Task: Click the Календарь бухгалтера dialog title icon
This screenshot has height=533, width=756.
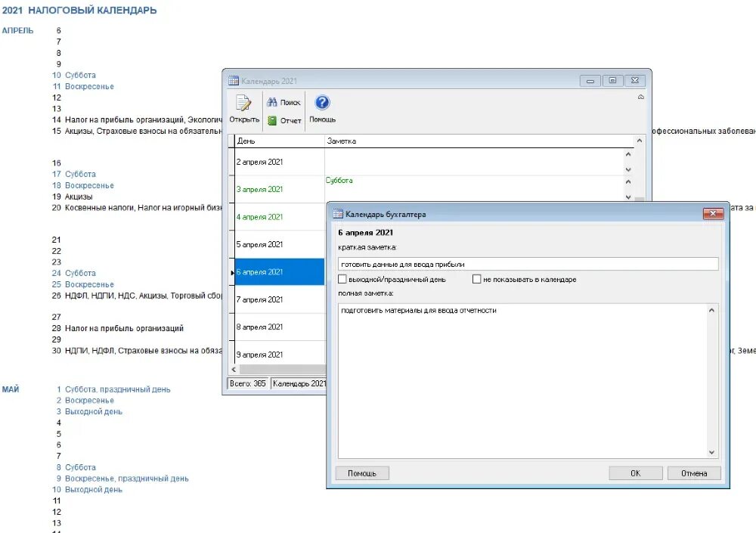Action: coord(338,214)
